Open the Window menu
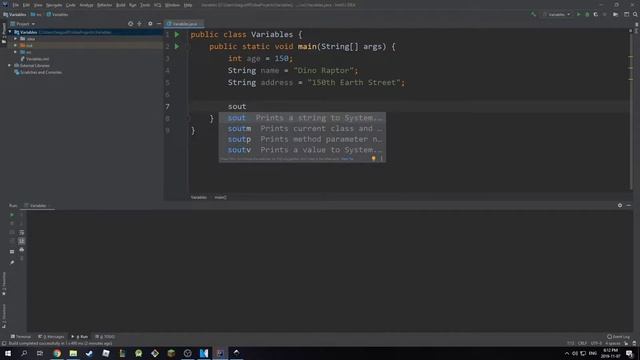 (172, 5)
